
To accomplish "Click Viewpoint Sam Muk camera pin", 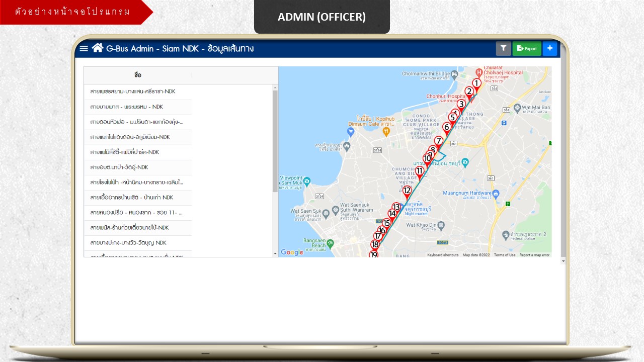I will point(307,180).
